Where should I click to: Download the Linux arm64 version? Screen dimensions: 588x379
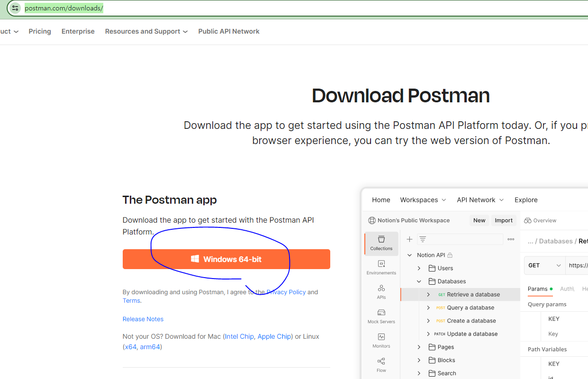[x=150, y=347]
